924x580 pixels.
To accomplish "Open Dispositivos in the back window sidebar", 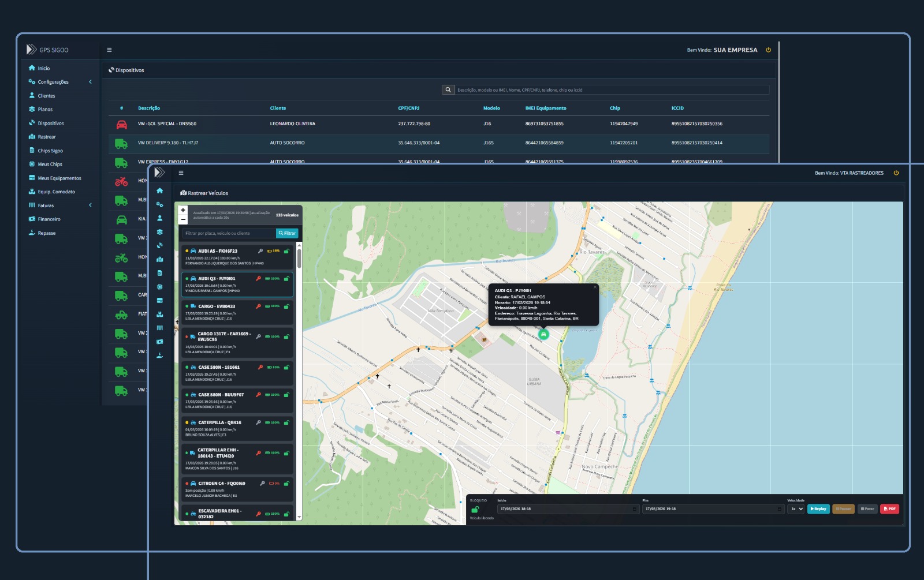I will click(46, 123).
